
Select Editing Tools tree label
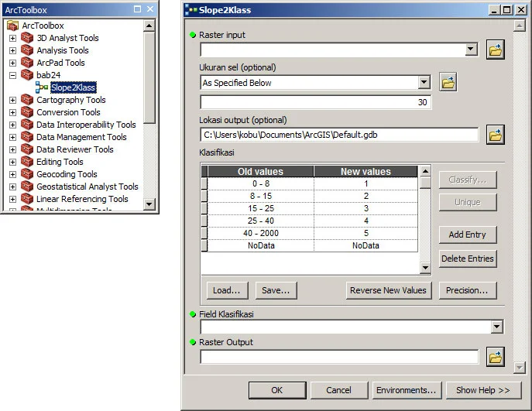(60, 162)
